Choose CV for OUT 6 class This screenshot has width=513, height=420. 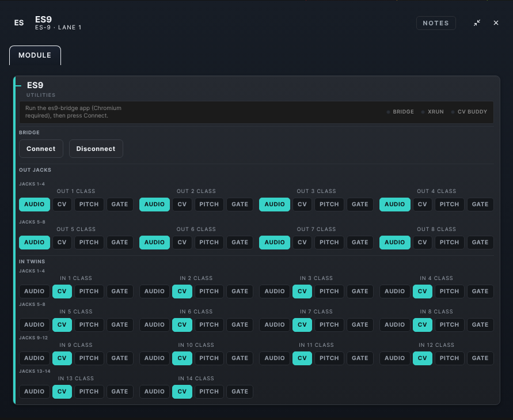pyautogui.click(x=182, y=242)
